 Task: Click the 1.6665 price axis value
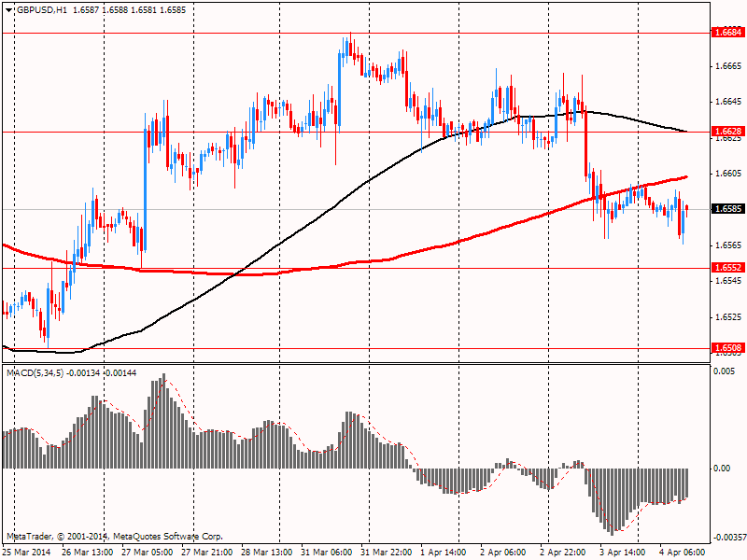click(729, 66)
